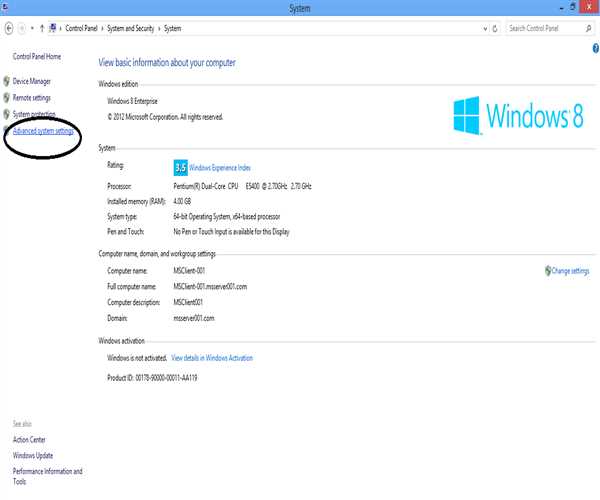Open the Windows Experience Index link
Screen dimensions: 600x500
pos(222,168)
